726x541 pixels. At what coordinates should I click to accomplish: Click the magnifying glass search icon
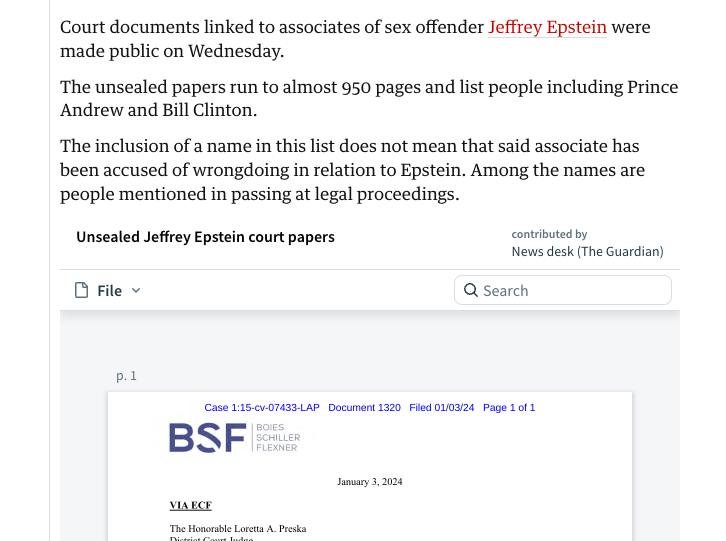(471, 290)
